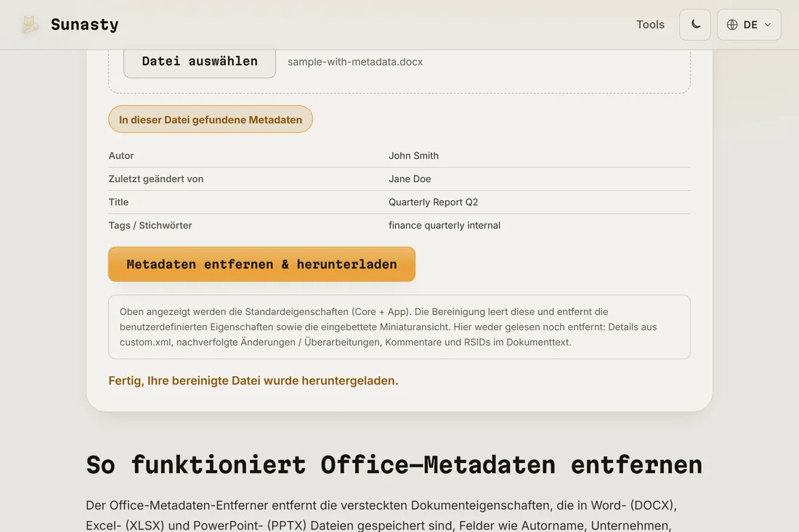Select the sample-with-metadata.docx file name
The width and height of the screenshot is (799, 532).
pyautogui.click(x=355, y=62)
